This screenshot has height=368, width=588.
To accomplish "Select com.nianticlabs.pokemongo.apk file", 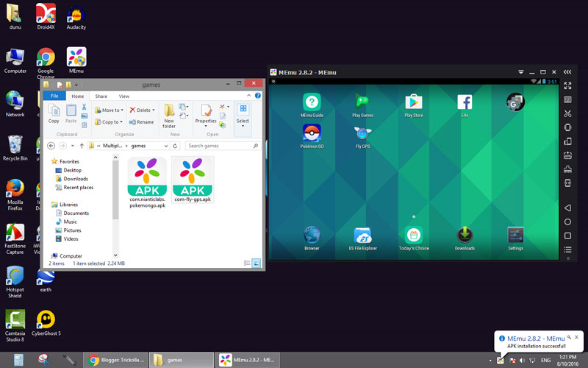I will click(148, 183).
